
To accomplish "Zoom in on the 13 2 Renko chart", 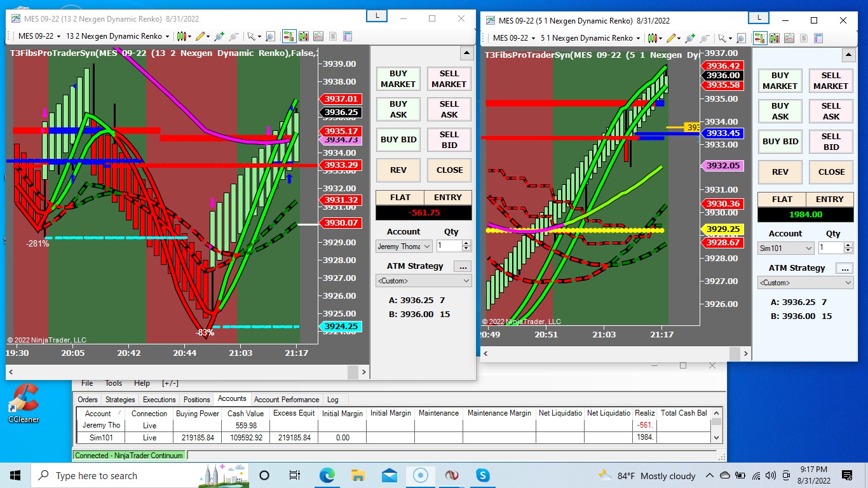I will pos(219,36).
